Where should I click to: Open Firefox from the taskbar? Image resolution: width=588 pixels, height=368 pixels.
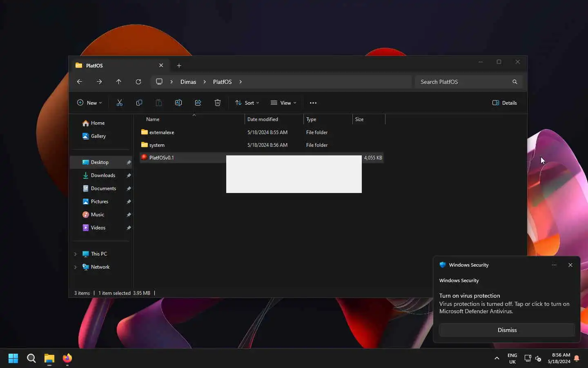[x=67, y=359]
